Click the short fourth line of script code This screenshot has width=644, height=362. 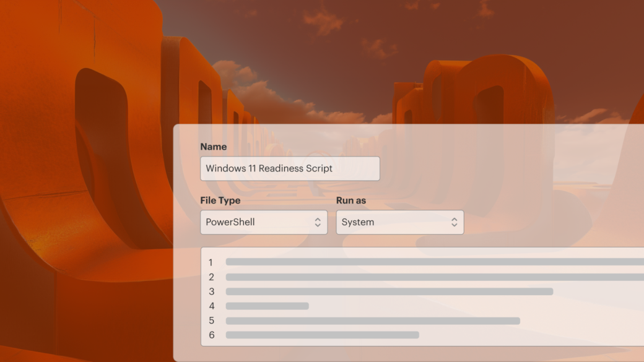pyautogui.click(x=267, y=306)
